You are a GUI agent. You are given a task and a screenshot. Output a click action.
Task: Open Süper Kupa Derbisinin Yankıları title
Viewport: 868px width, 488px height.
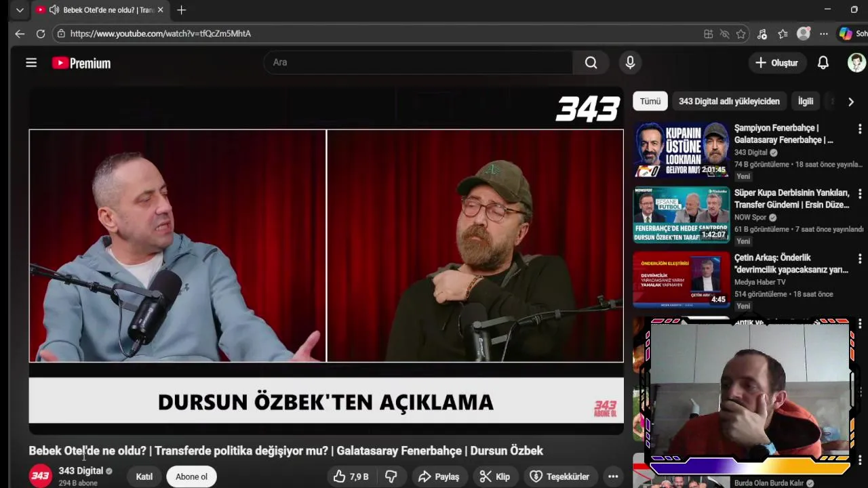791,199
